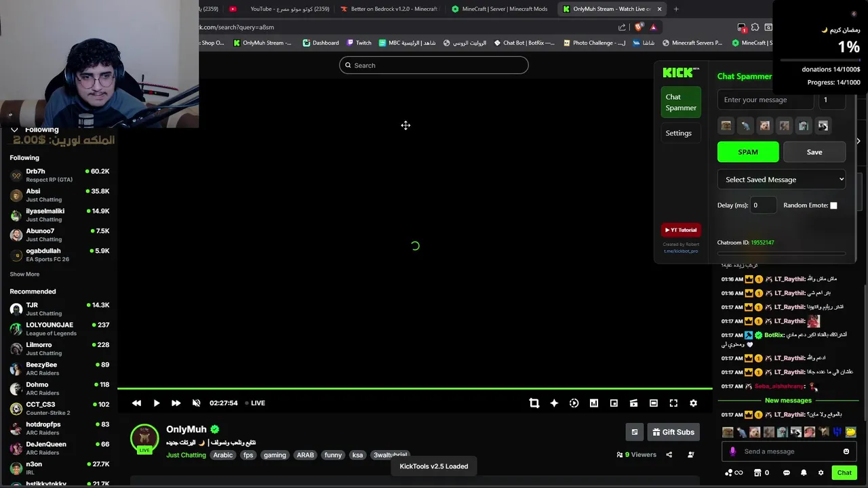
Task: Click the Delay (ms) field
Action: [763, 205]
